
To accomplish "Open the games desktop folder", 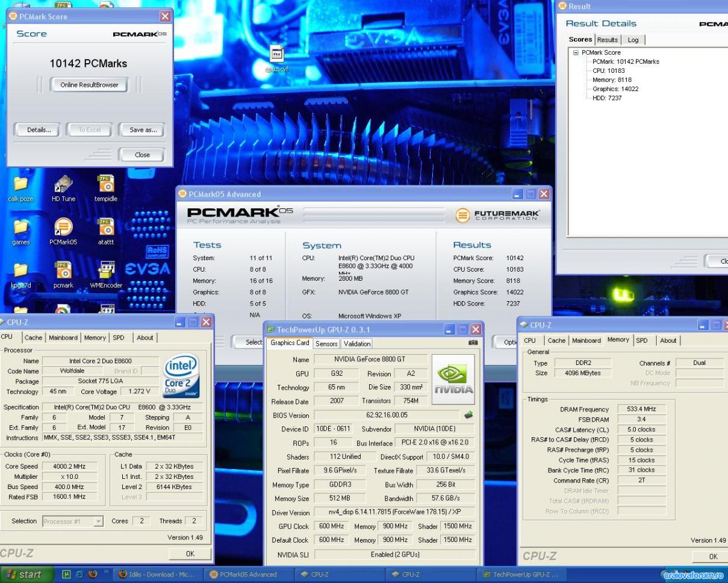I will pos(20,231).
